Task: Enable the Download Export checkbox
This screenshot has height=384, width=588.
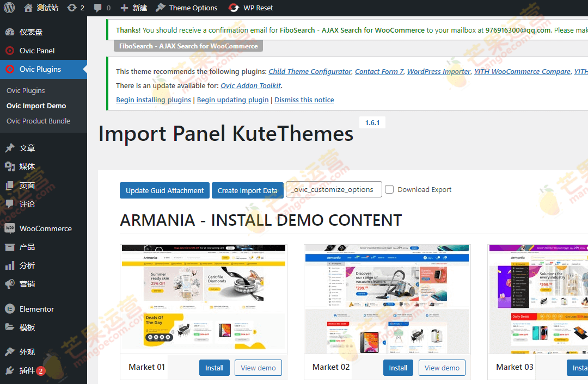Action: pos(389,189)
